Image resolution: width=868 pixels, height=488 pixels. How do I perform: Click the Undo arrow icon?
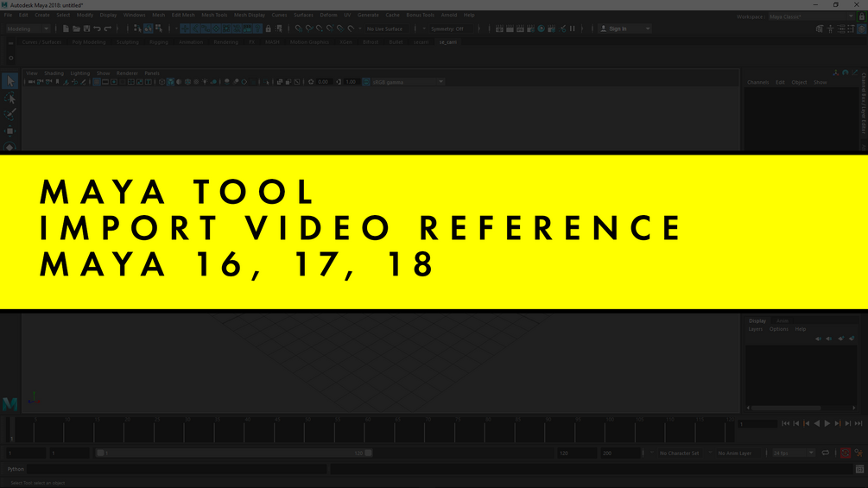pyautogui.click(x=98, y=29)
